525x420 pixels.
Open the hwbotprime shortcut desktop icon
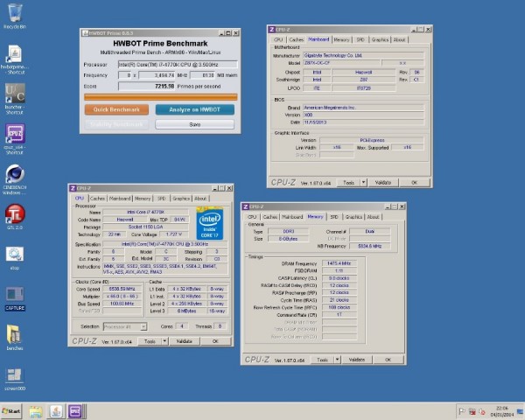coord(14,59)
